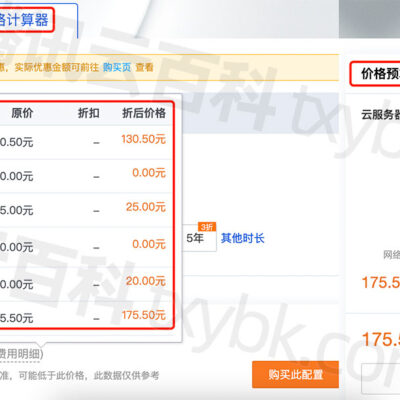Open the 其他时长 link
Screen dimensions: 400x400
(x=243, y=238)
